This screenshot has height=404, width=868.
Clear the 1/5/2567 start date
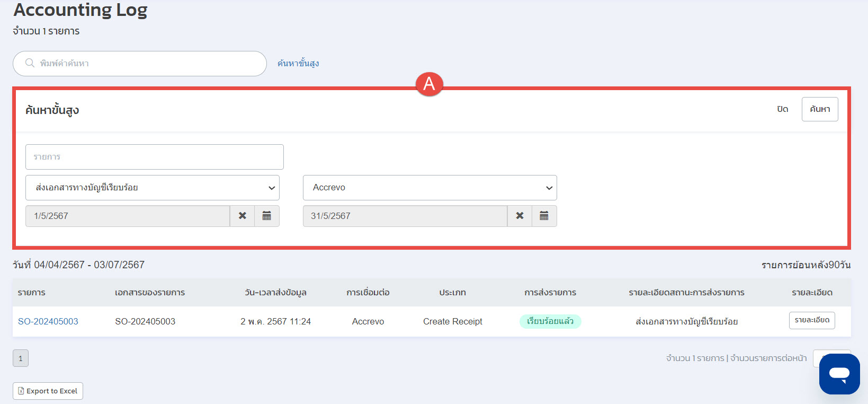(242, 216)
